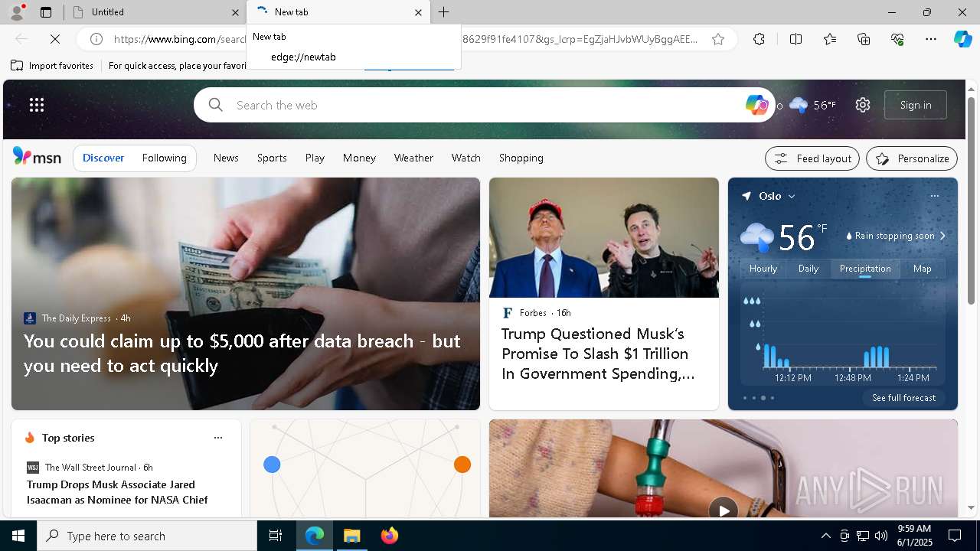Click Import favorites in favorites bar
Screen dimensions: 980x551
pos(52,66)
